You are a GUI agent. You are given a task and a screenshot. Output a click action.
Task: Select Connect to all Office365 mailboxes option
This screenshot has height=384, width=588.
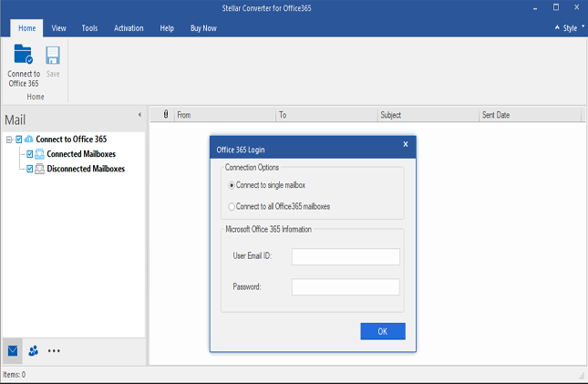point(232,206)
